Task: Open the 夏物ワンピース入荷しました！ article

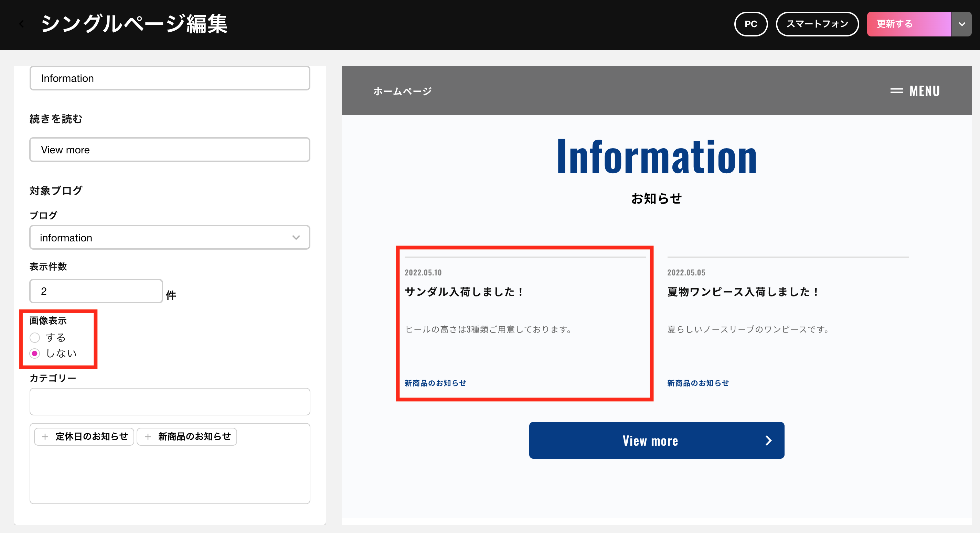Action: click(x=743, y=292)
